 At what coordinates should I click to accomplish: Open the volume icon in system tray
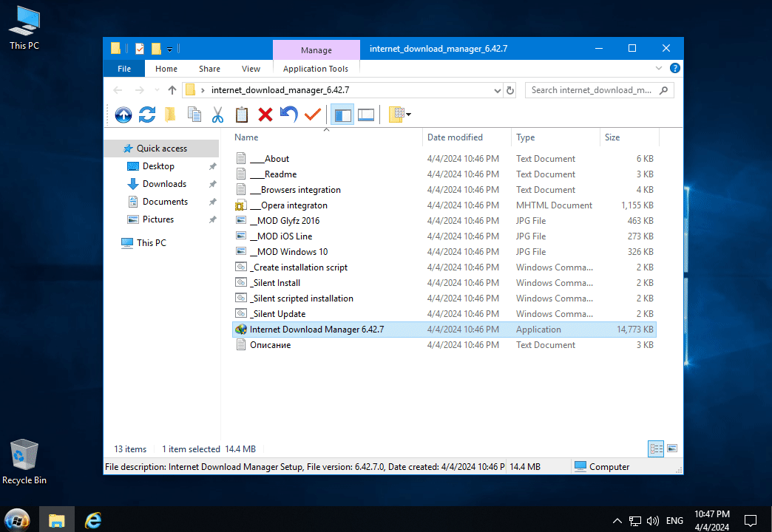point(653,521)
